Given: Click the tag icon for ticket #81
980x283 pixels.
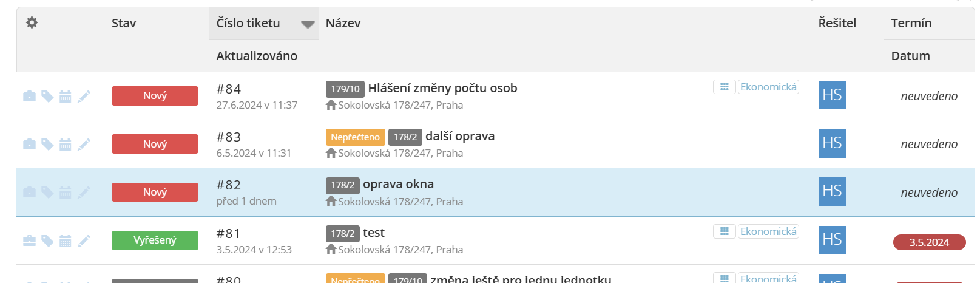Looking at the screenshot, I should pyautogui.click(x=47, y=240).
